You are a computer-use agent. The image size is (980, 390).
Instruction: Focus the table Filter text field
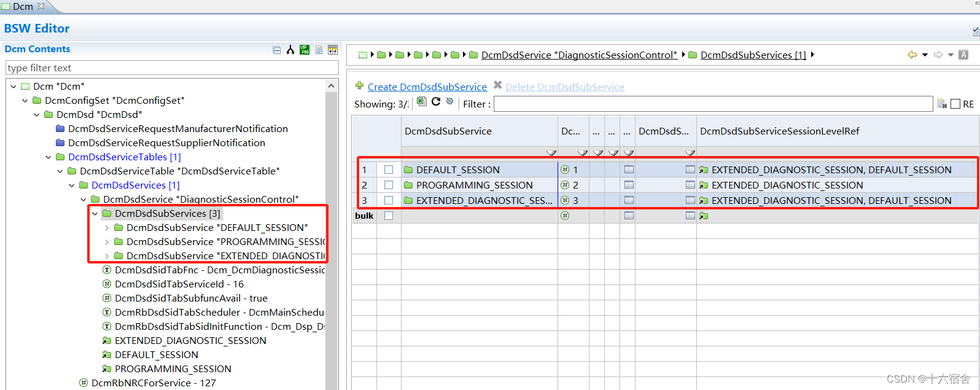713,104
